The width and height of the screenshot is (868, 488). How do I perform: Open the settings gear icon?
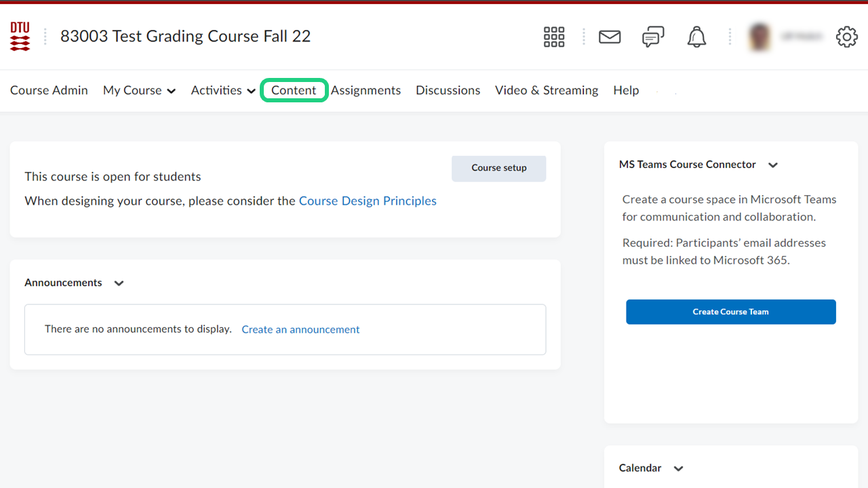pyautogui.click(x=846, y=37)
